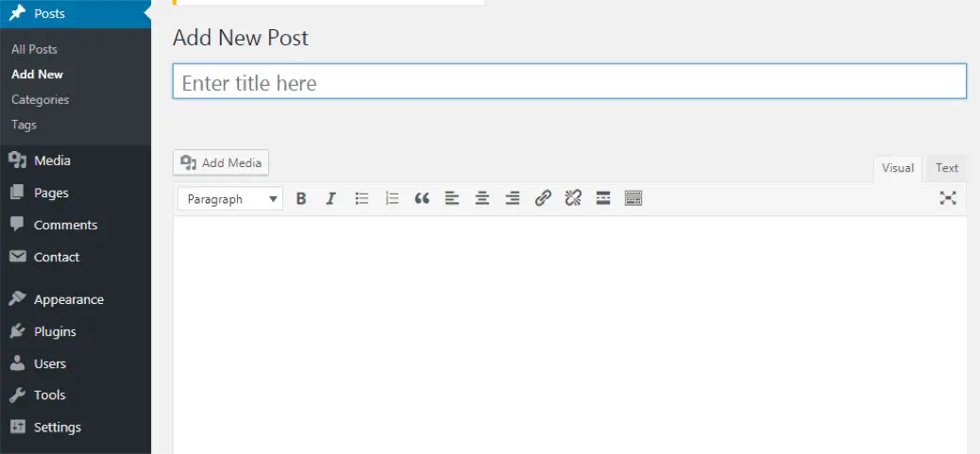The width and height of the screenshot is (980, 454).
Task: Click the Add New Post heading
Action: [x=241, y=38]
